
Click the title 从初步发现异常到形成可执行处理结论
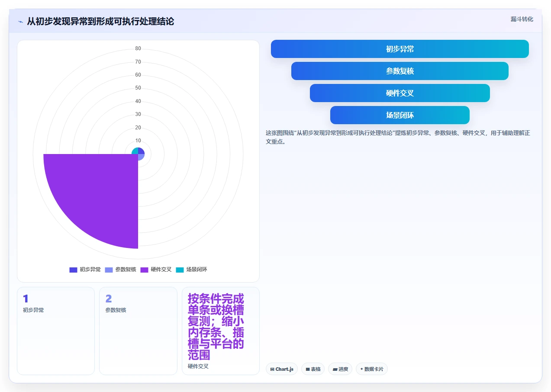click(100, 21)
